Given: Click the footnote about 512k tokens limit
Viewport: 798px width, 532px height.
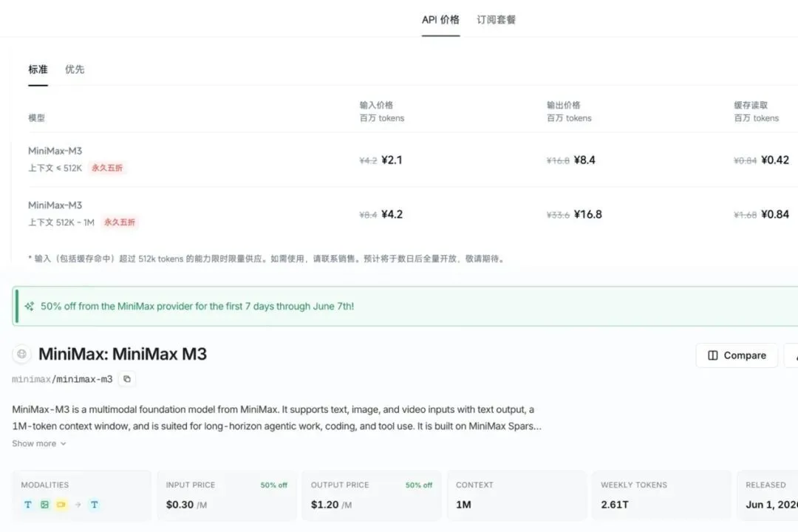Looking at the screenshot, I should tap(267, 259).
